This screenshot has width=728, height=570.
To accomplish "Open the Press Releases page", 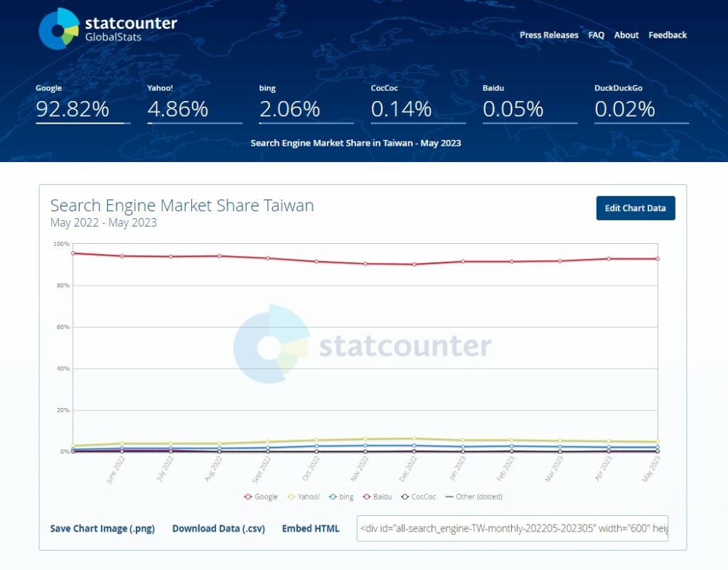I will 549,35.
